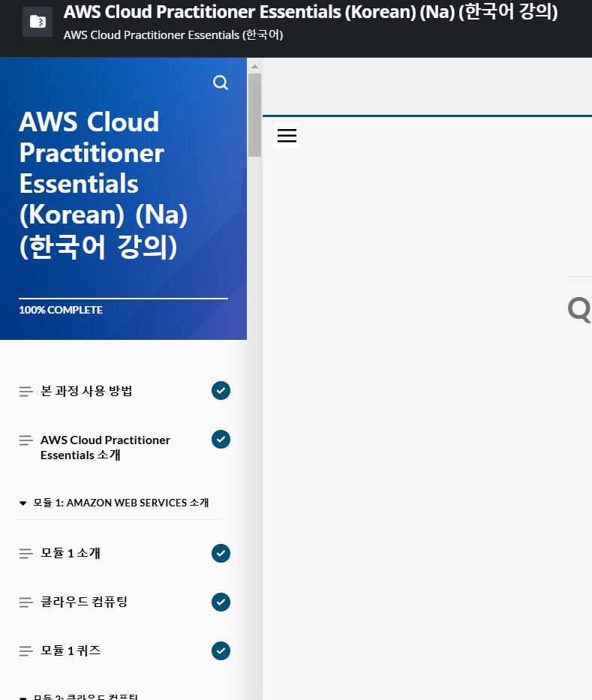592x700 pixels.
Task: Click completion checkmark for AWS Cloud Practitioner Essentials 소개
Action: click(221, 440)
